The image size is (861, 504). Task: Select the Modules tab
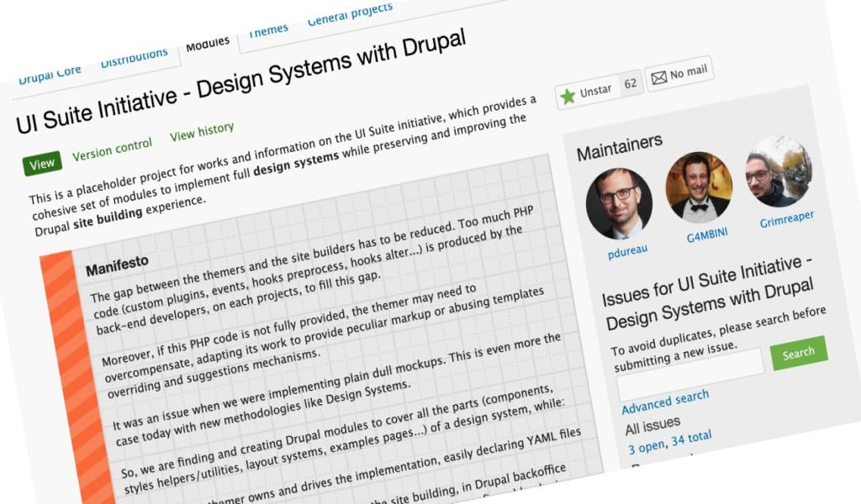coord(208,44)
